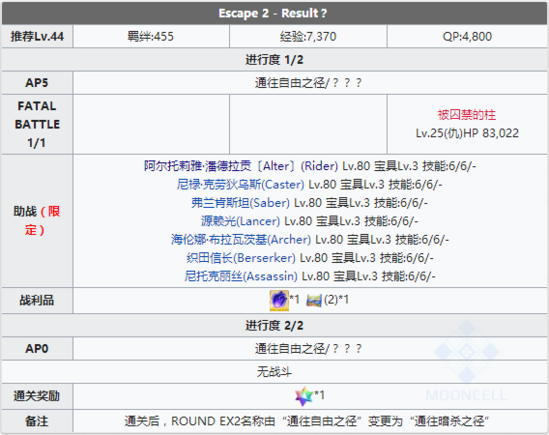This screenshot has height=435, width=549.
Task: Open 海伦娜·布拉瓦茨基 Archer servant link
Action: (x=241, y=239)
